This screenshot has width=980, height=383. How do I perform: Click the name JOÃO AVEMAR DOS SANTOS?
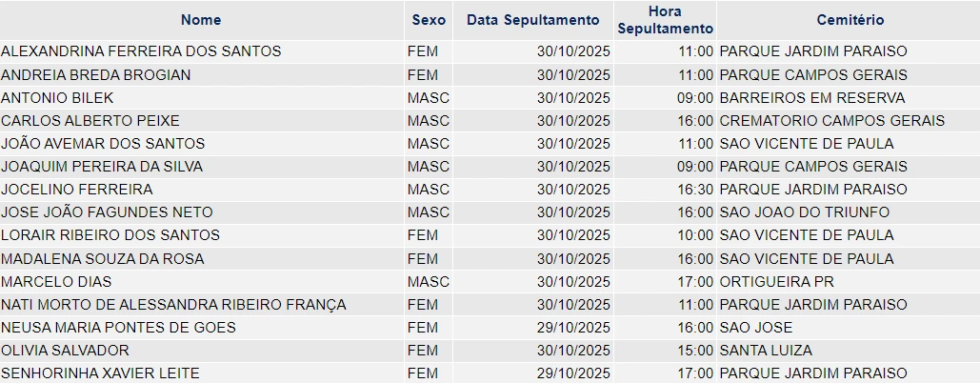[103, 143]
